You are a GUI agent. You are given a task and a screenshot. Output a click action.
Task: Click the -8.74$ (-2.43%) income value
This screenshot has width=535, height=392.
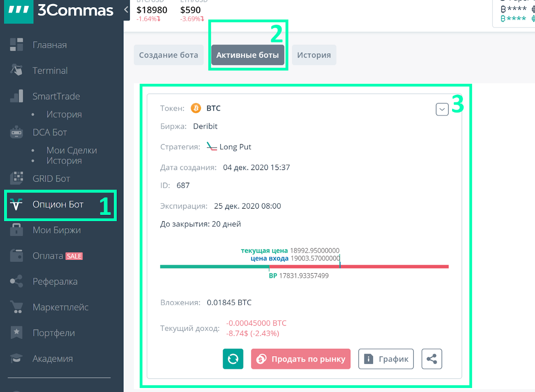[253, 334]
